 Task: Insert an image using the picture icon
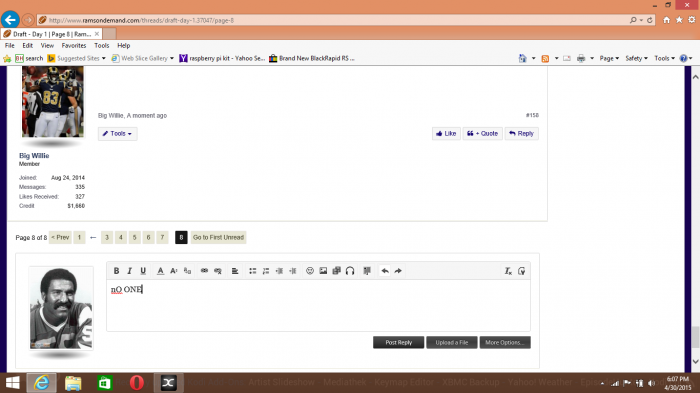point(323,271)
